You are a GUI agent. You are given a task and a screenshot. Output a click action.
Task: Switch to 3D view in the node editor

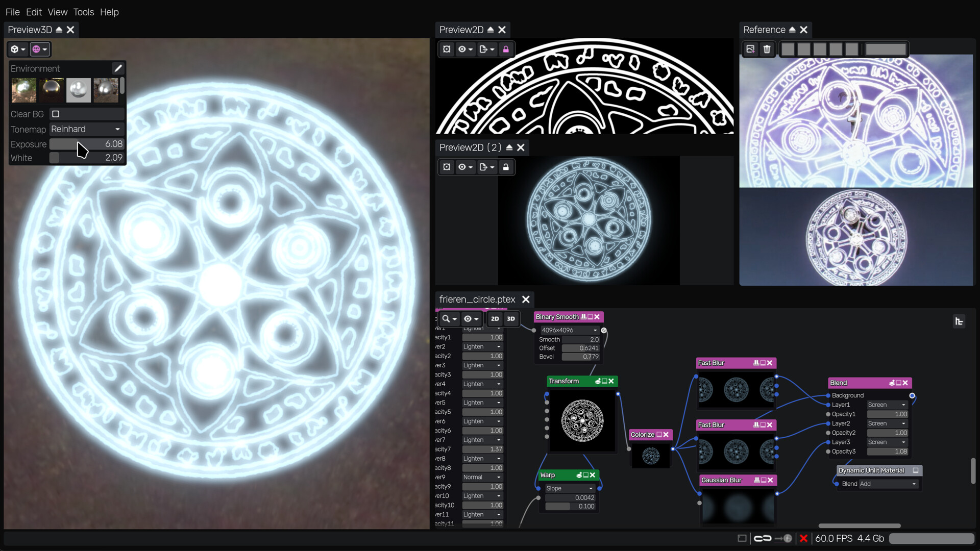(511, 318)
